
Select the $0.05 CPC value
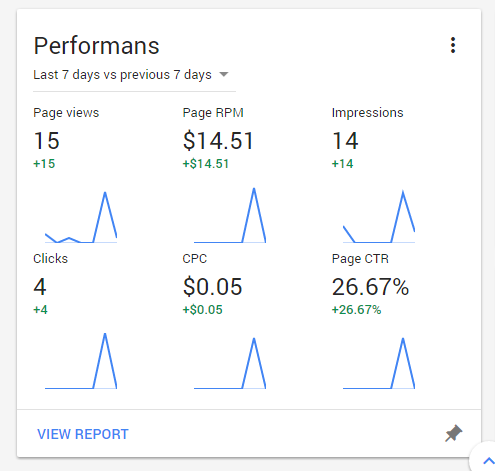point(212,287)
